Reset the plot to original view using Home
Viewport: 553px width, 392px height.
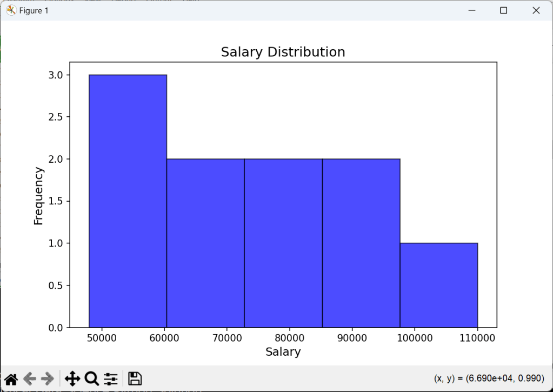[11, 378]
